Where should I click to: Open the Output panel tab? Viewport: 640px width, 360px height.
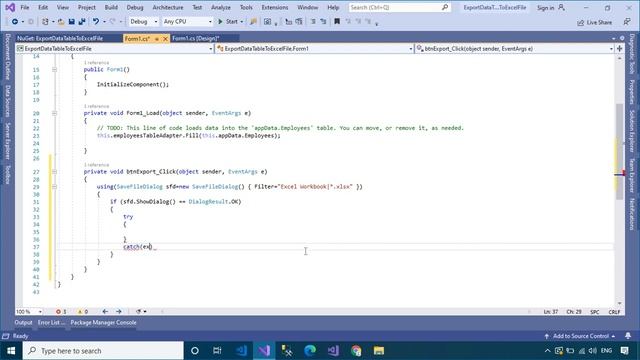tap(23, 322)
